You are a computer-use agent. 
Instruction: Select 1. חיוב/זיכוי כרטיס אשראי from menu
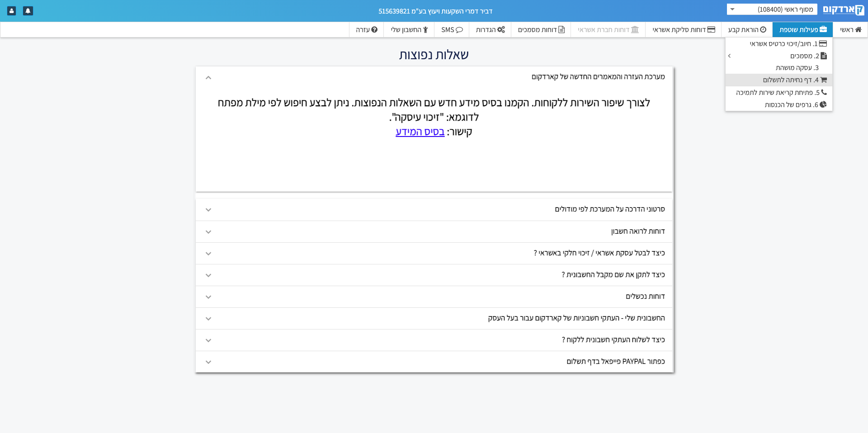point(779,44)
